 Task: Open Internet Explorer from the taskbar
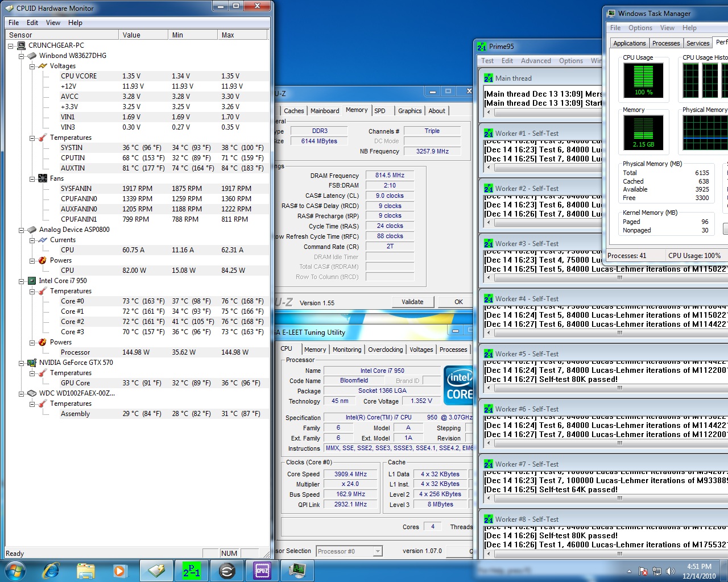coord(51,570)
